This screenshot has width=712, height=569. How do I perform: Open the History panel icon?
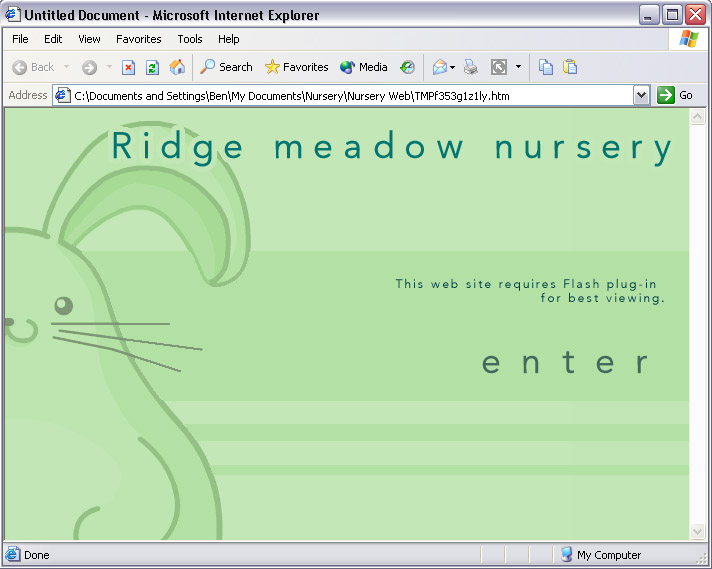tap(407, 67)
